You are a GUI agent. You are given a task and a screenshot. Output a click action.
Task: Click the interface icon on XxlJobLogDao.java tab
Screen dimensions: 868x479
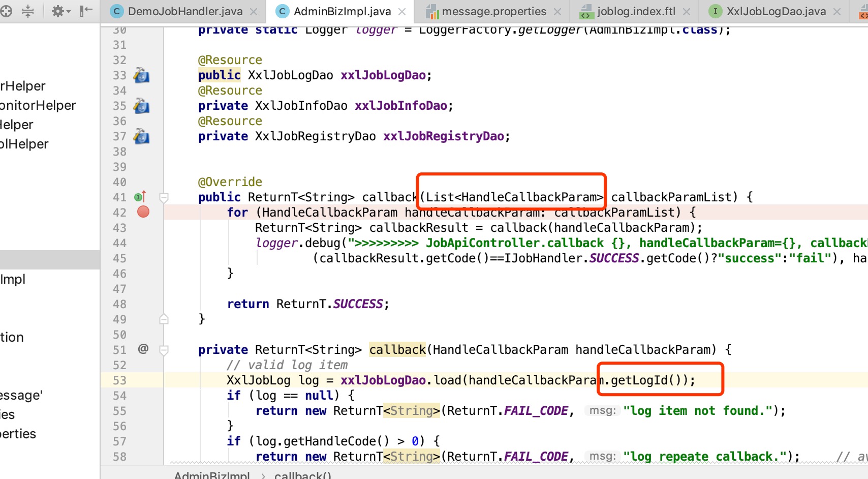coord(716,11)
